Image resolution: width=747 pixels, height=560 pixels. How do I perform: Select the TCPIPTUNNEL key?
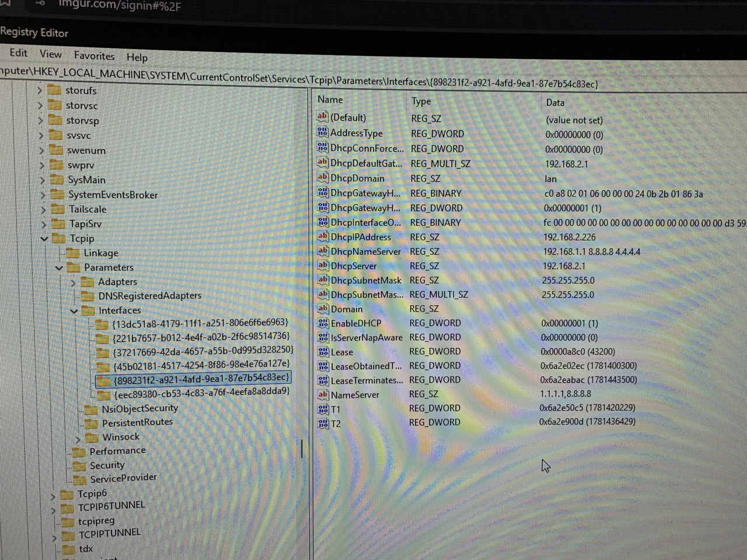[x=110, y=534]
